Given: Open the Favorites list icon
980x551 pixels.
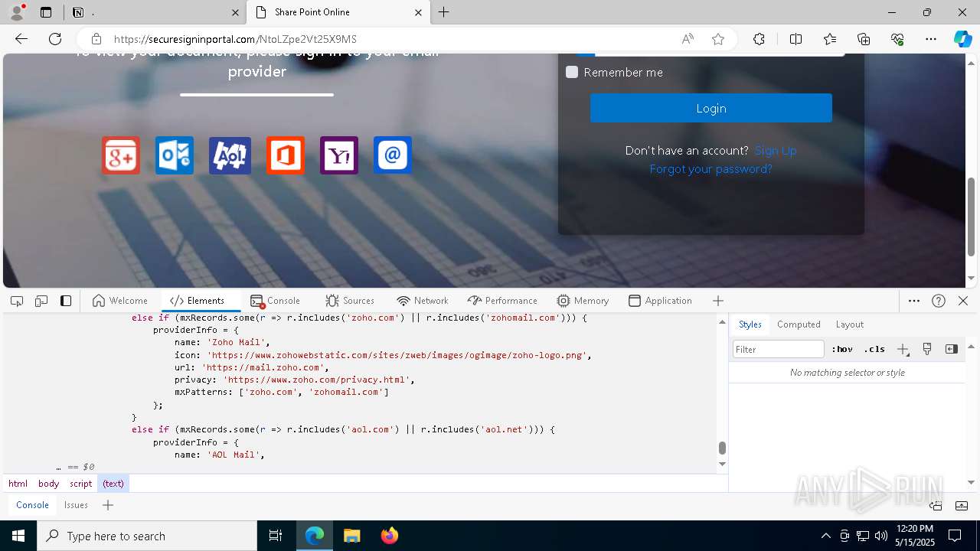Looking at the screenshot, I should pyautogui.click(x=830, y=39).
